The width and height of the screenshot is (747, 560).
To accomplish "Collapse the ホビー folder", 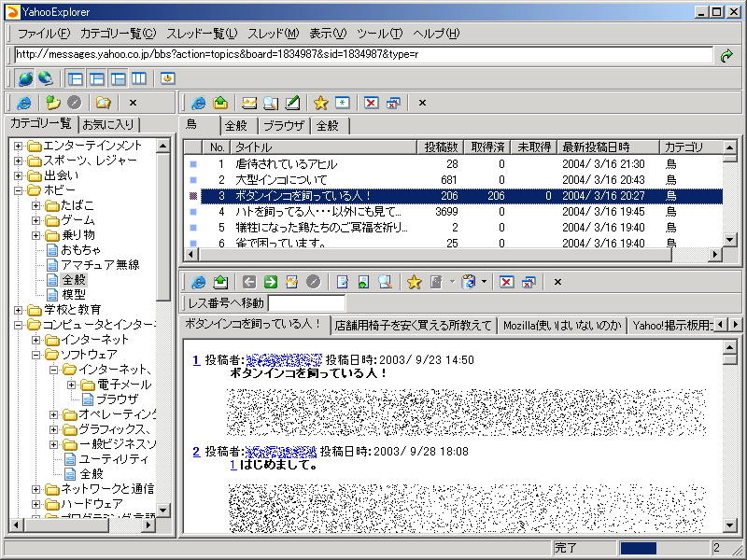I will pyautogui.click(x=18, y=190).
